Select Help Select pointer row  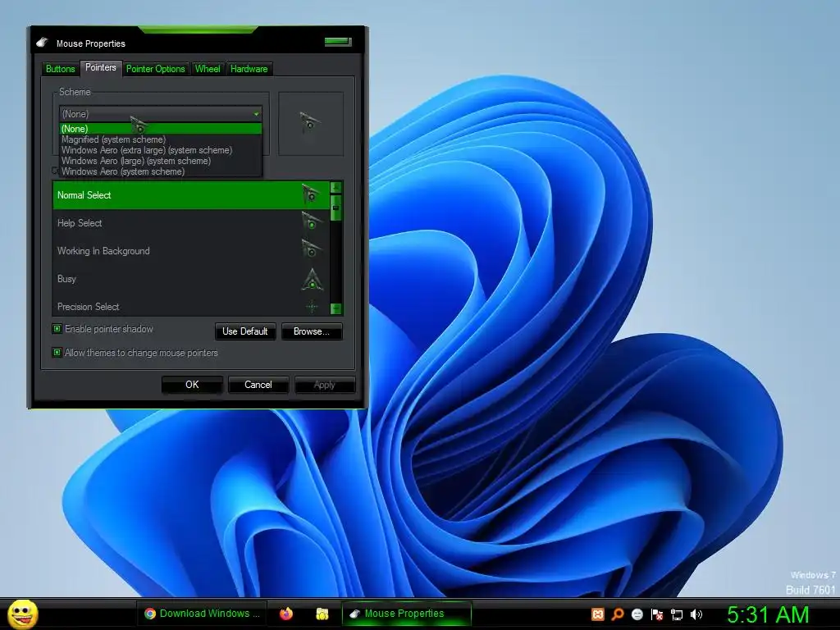191,223
